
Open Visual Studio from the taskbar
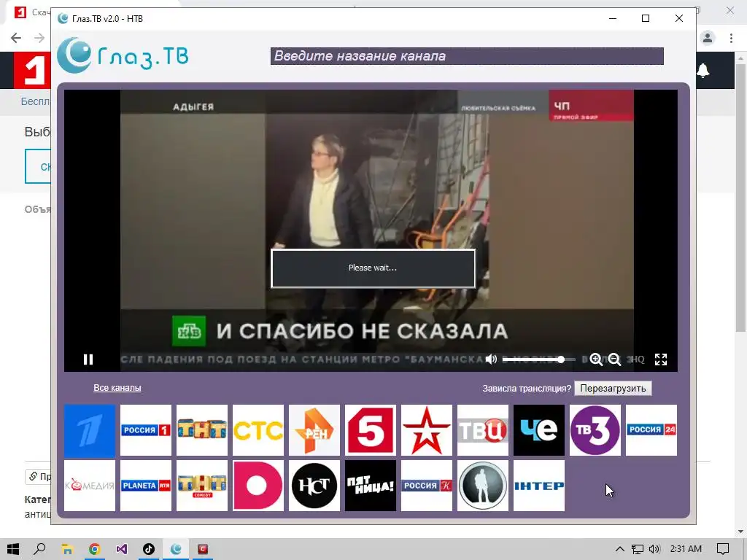pyautogui.click(x=122, y=549)
